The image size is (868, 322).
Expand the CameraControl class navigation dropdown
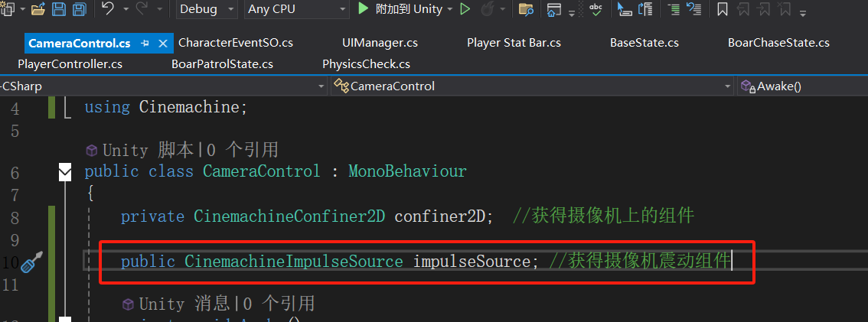[726, 86]
